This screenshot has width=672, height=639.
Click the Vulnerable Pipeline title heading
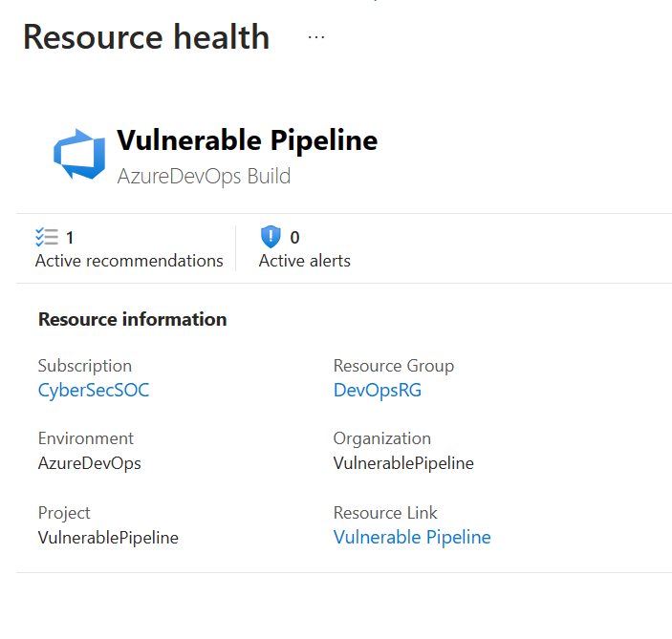[248, 141]
